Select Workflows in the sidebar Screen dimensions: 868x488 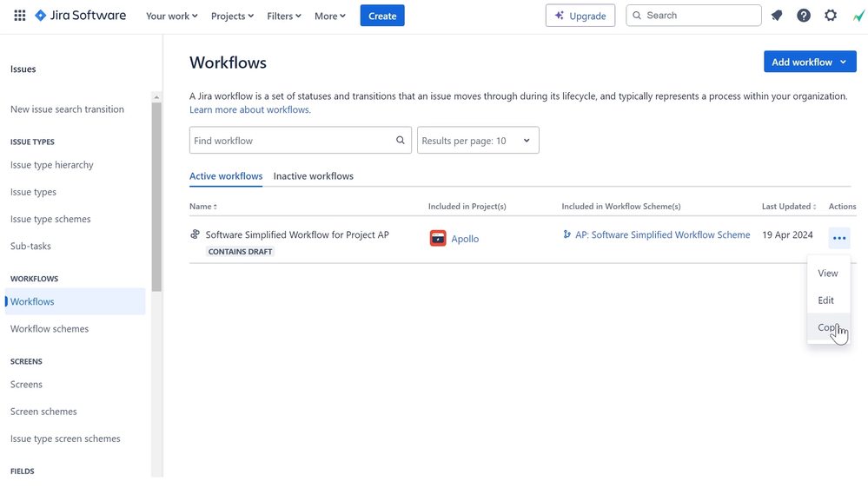pyautogui.click(x=76, y=301)
